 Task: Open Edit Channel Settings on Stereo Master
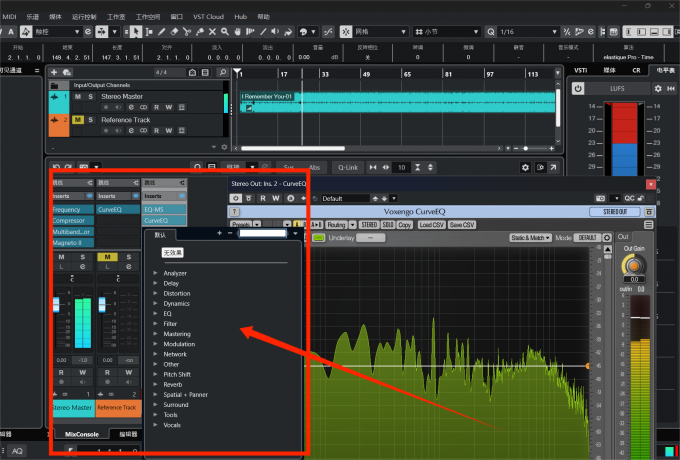(131, 107)
